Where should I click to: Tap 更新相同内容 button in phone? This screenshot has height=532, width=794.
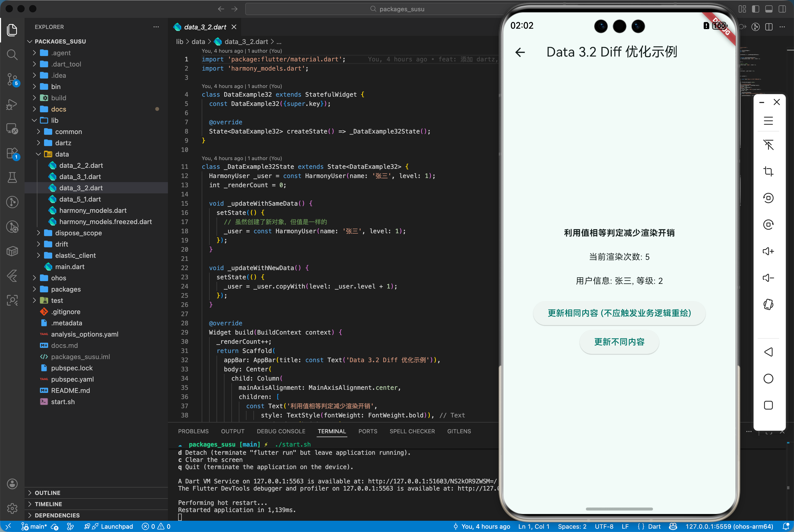tap(619, 313)
